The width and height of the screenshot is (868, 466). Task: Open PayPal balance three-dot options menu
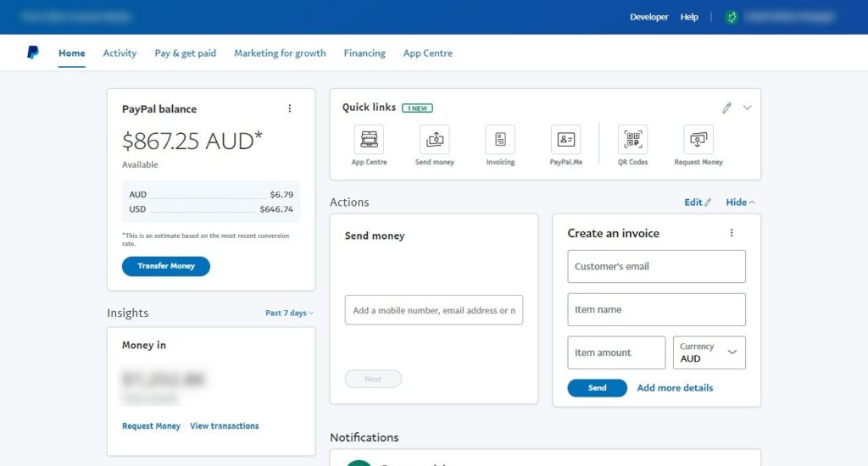tap(290, 108)
